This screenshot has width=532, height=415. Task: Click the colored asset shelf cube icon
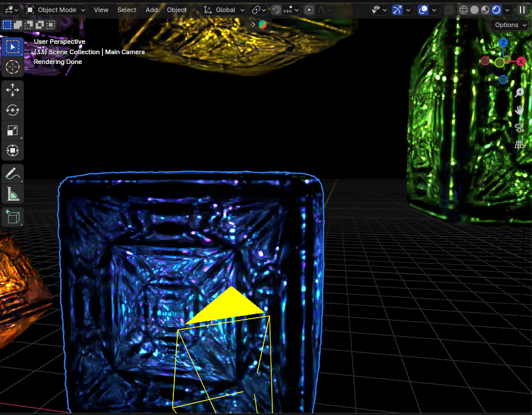pos(263,24)
